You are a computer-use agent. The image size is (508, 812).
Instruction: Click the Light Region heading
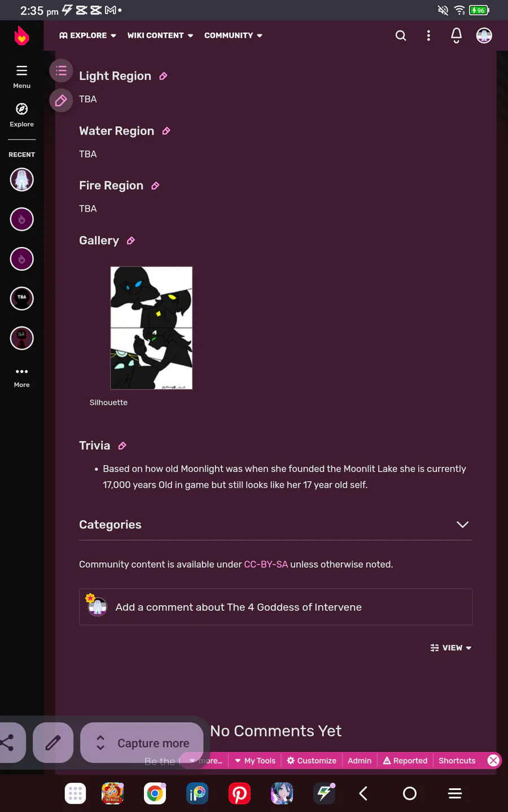point(115,76)
